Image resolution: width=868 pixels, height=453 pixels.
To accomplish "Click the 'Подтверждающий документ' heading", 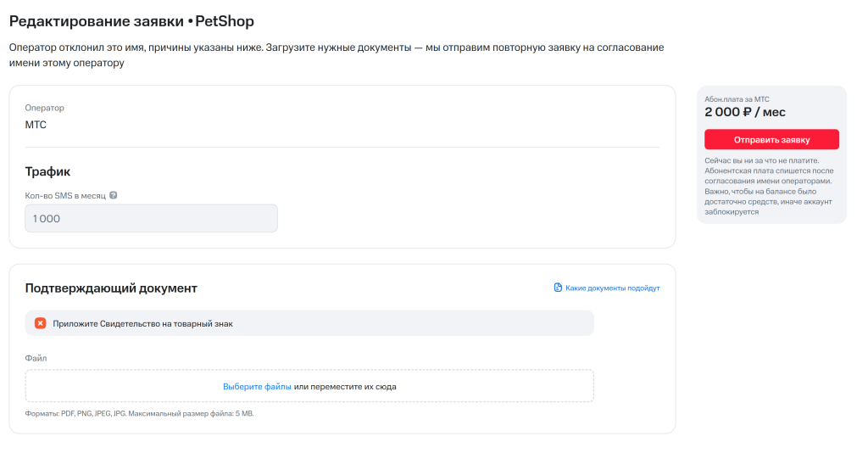I will tap(111, 288).
